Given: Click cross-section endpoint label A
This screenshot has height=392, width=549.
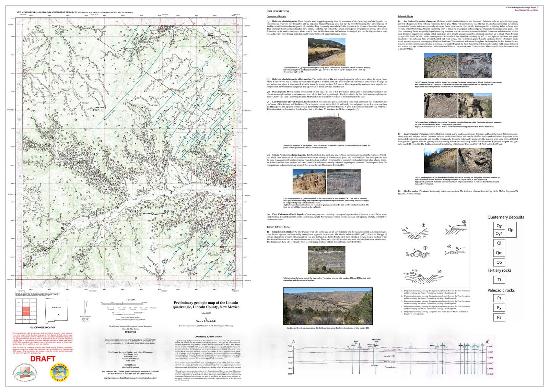Looking at the screenshot, I should [293, 342].
